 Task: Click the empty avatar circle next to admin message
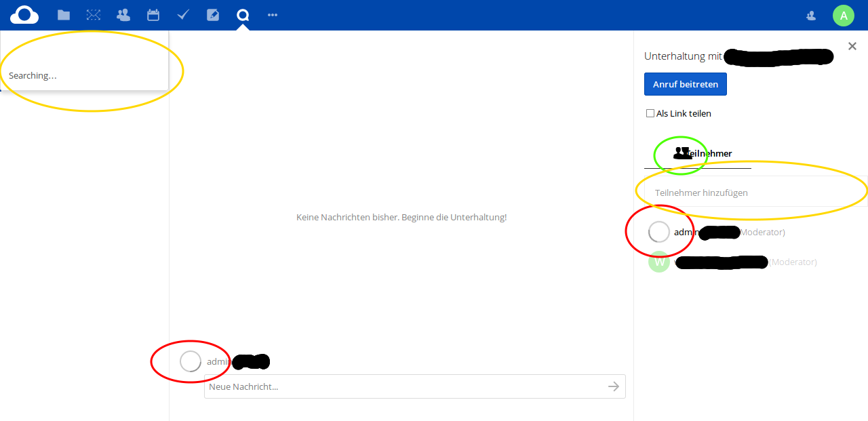(191, 361)
